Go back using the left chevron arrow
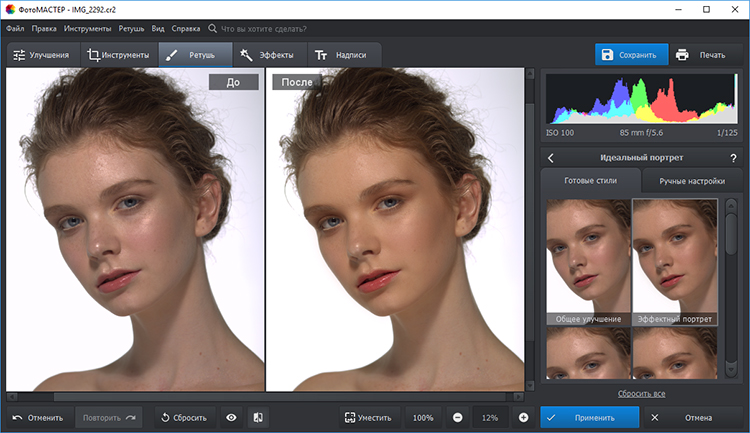The image size is (750, 433). click(x=551, y=158)
